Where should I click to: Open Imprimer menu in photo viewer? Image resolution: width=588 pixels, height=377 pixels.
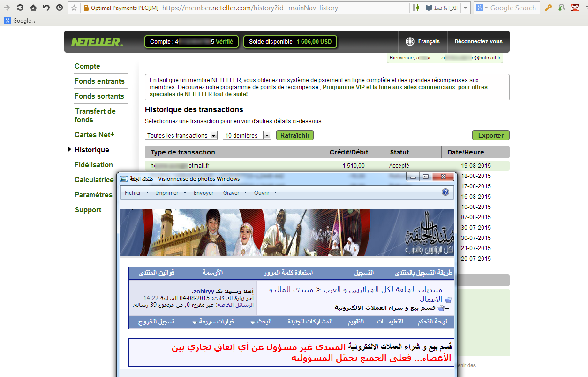coord(171,193)
